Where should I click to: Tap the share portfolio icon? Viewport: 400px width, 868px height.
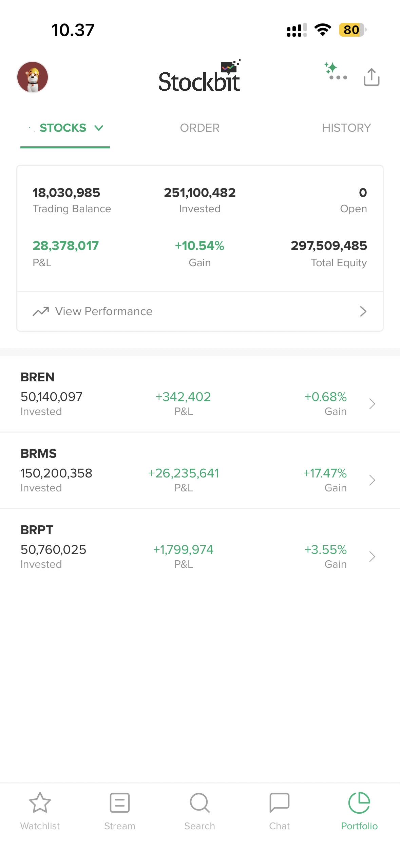pyautogui.click(x=371, y=77)
